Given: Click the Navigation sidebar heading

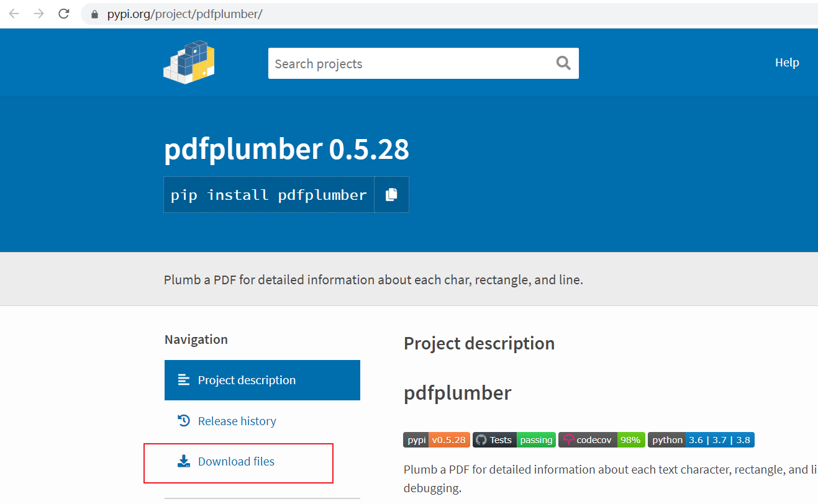Looking at the screenshot, I should pyautogui.click(x=196, y=340).
